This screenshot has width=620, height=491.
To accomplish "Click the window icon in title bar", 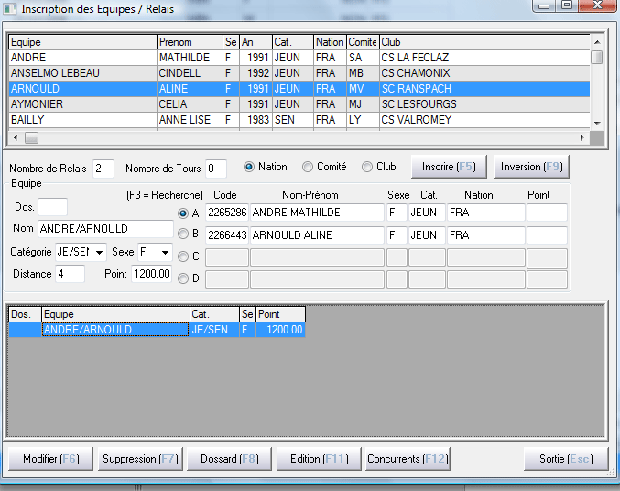I will tap(10, 9).
